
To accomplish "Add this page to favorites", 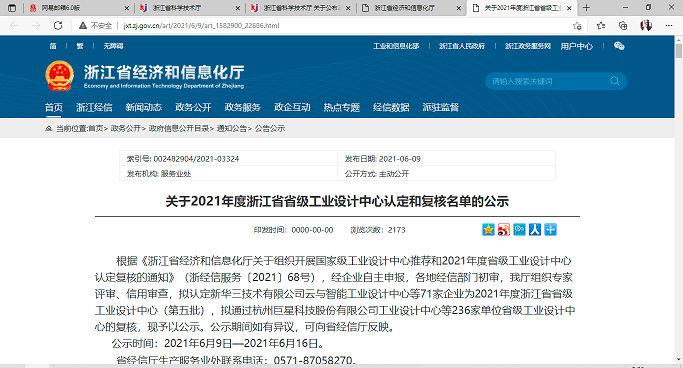I will click(x=577, y=26).
